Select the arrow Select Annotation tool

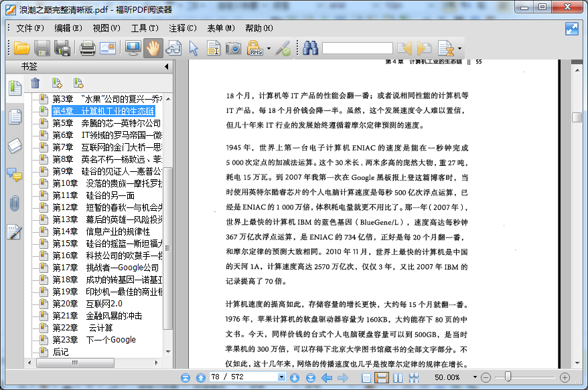[194, 48]
